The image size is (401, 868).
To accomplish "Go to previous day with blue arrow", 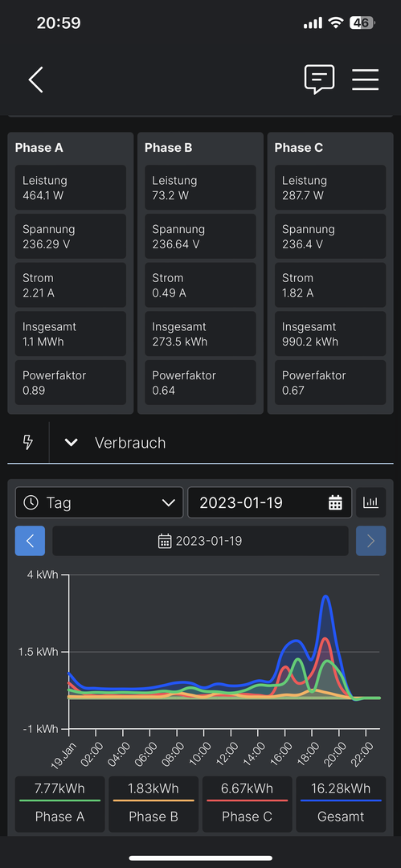I will tap(31, 541).
